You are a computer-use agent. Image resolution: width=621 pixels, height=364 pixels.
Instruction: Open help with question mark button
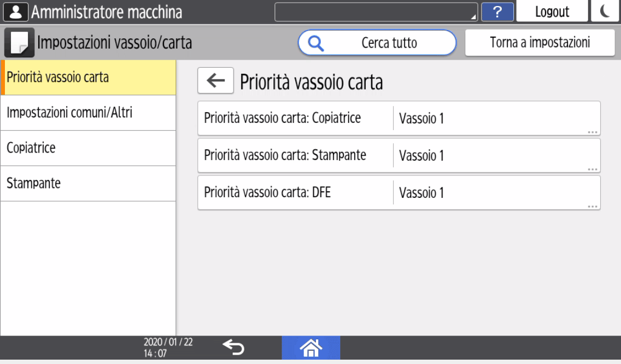click(497, 12)
